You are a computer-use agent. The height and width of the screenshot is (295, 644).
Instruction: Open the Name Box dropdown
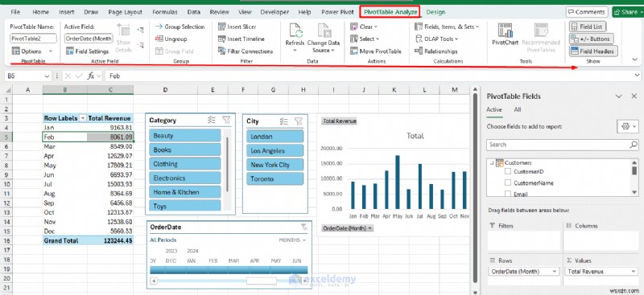[x=47, y=76]
